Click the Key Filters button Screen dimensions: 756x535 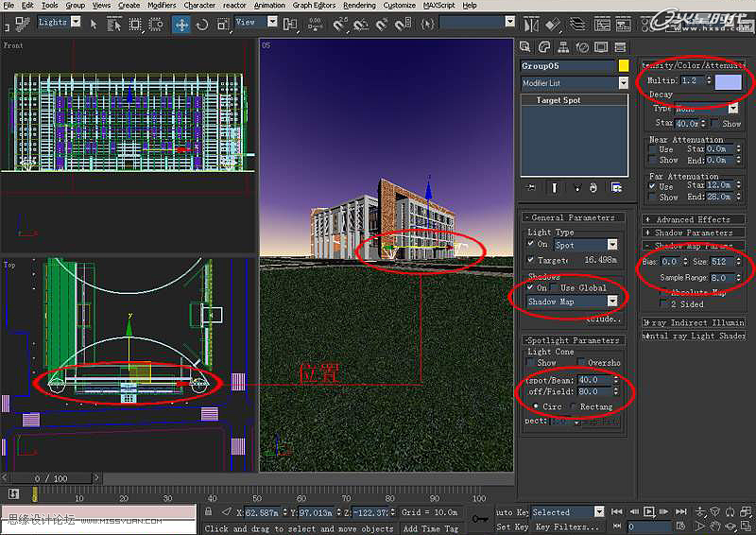click(x=568, y=527)
